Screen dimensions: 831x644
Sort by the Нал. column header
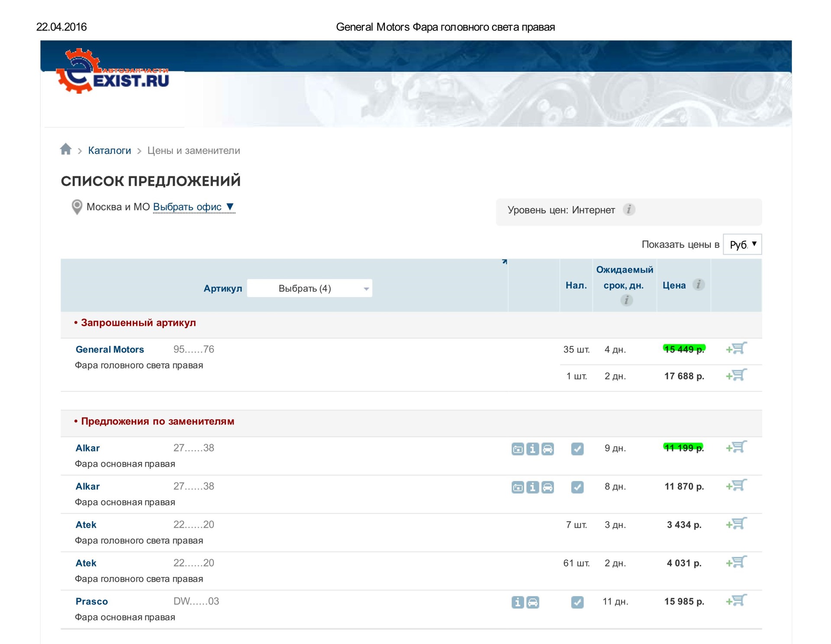tap(576, 285)
